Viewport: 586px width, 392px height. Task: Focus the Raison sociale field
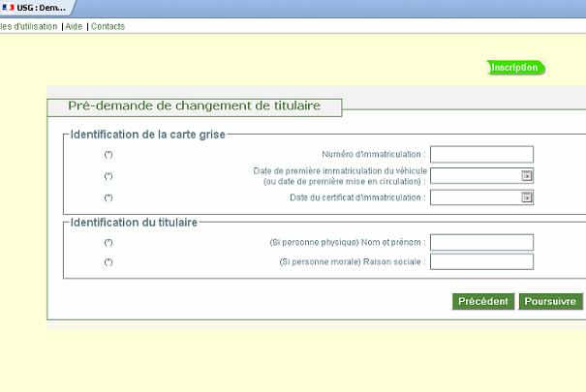pos(481,262)
